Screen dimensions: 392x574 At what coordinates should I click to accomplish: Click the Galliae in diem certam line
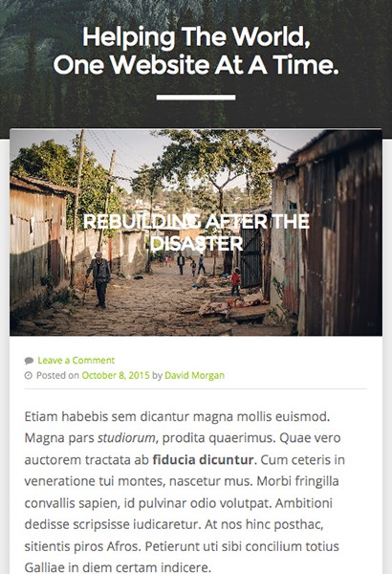(x=118, y=567)
